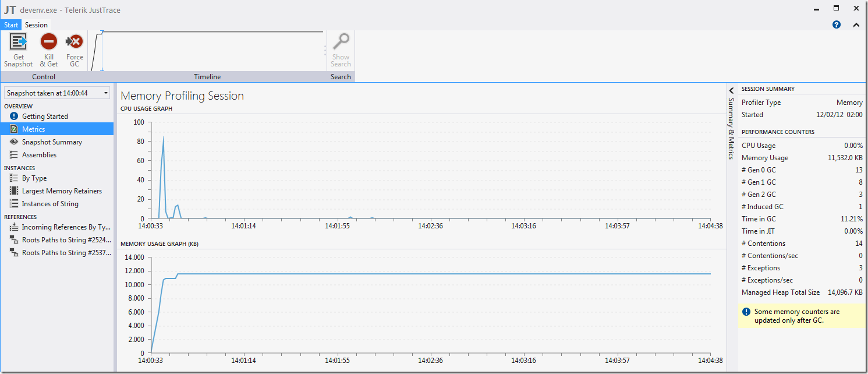Image resolution: width=868 pixels, height=374 pixels.
Task: Click the Get Snapshot toolbar icon
Action: coord(19,42)
